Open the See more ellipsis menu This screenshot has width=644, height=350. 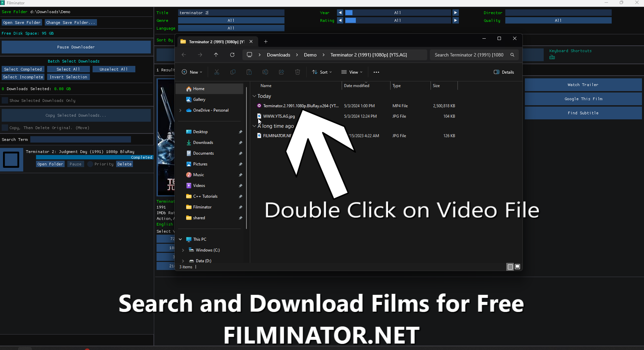pyautogui.click(x=376, y=72)
